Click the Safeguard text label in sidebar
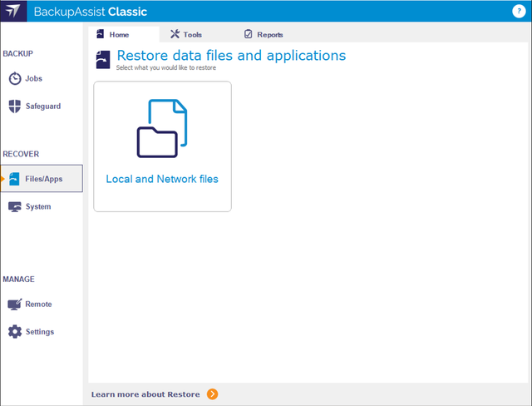The height and width of the screenshot is (406, 532). pos(43,106)
